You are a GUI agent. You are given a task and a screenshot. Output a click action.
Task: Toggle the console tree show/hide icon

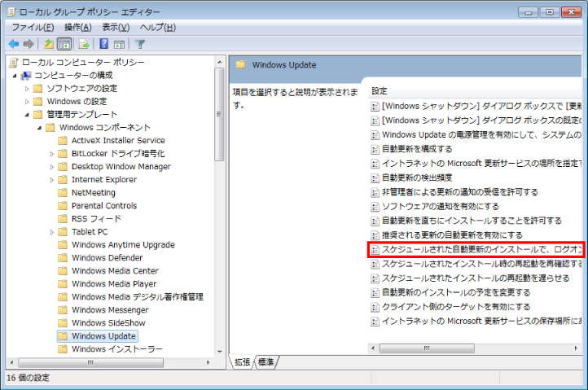point(64,44)
